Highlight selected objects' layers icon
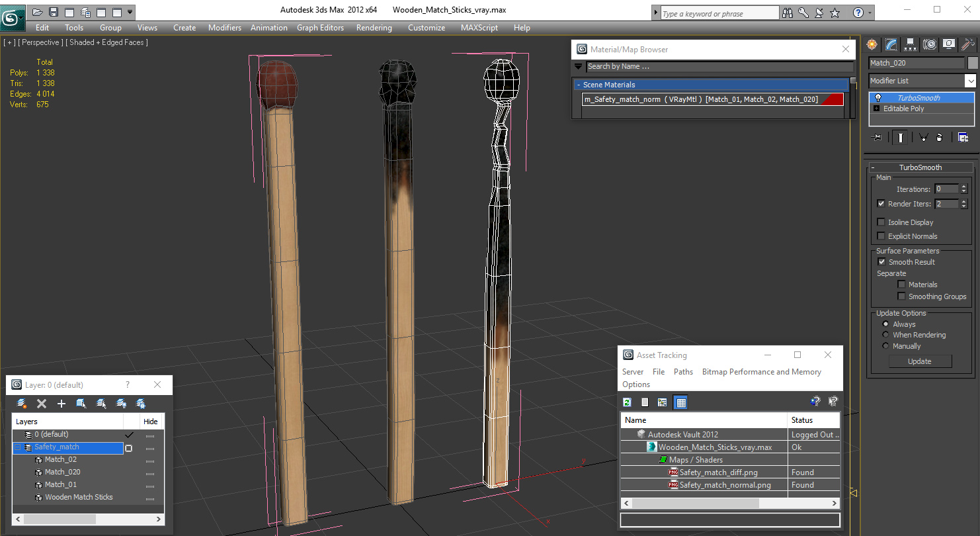 [101, 404]
